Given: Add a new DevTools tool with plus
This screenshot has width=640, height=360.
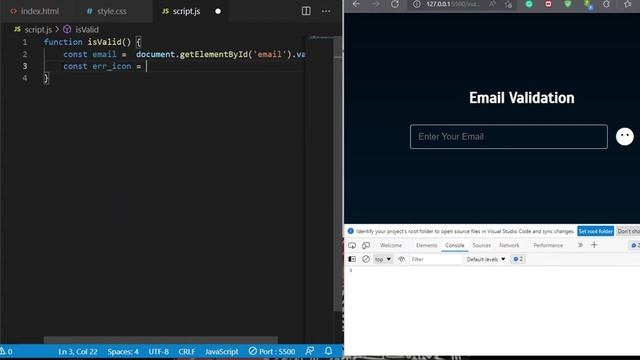Looking at the screenshot, I should pos(594,245).
